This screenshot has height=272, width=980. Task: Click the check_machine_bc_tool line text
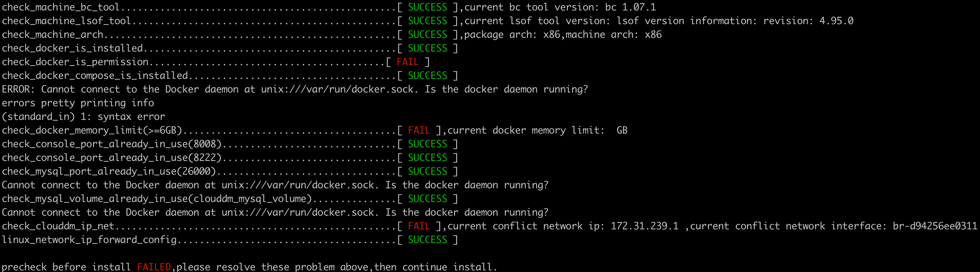[x=61, y=7]
